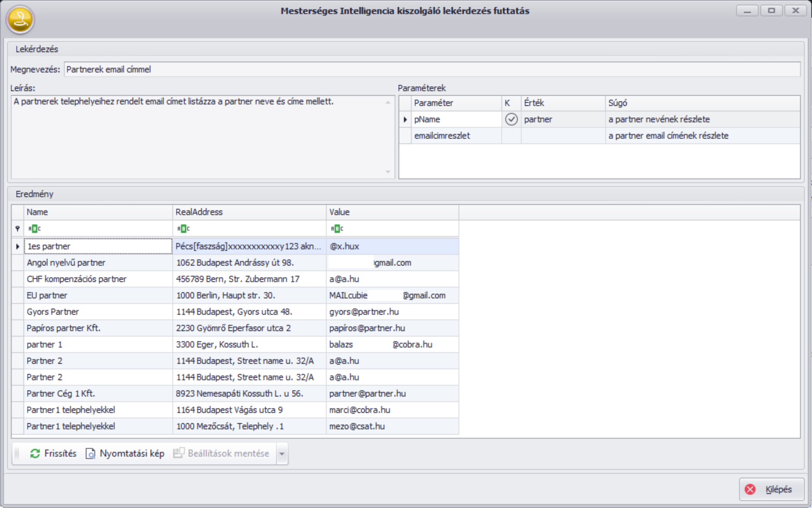812x508 pixels.
Task: Click address '456789 Bern, Str. Zubermann 17'
Action: point(250,279)
